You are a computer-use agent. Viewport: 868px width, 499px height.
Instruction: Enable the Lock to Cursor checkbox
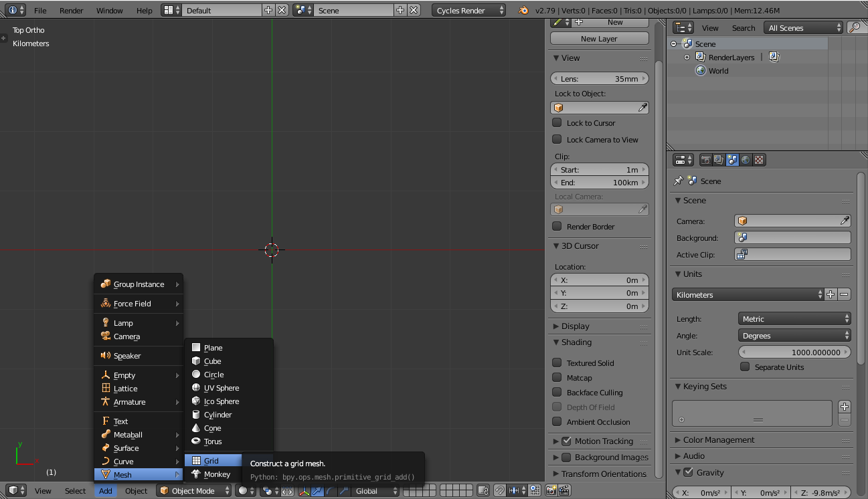[557, 122]
